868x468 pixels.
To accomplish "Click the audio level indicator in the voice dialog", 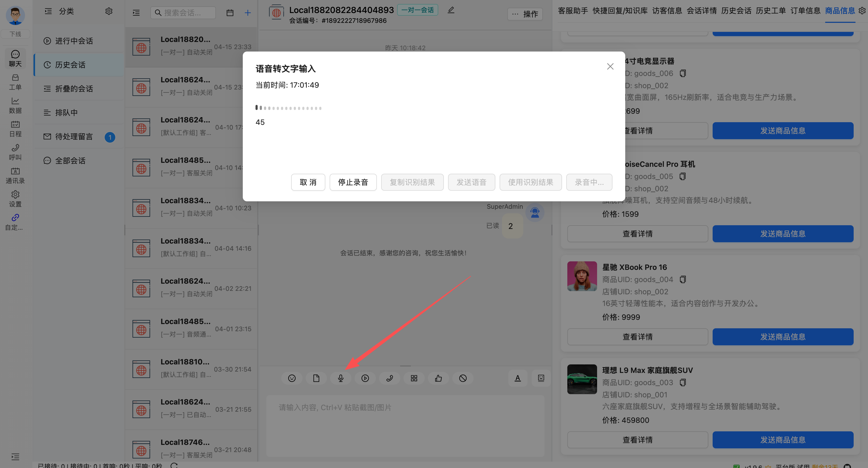I will (288, 108).
